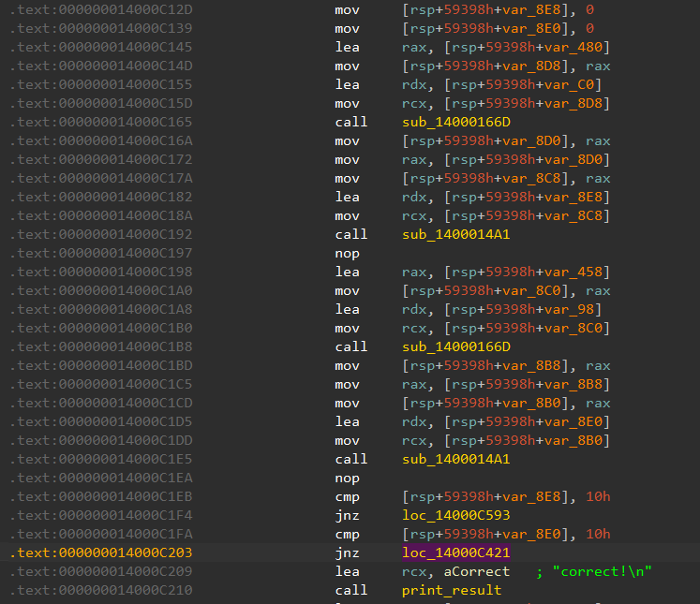700x604 pixels.
Task: Click the highlighted loc_14000C421 jump target
Action: coord(455,552)
